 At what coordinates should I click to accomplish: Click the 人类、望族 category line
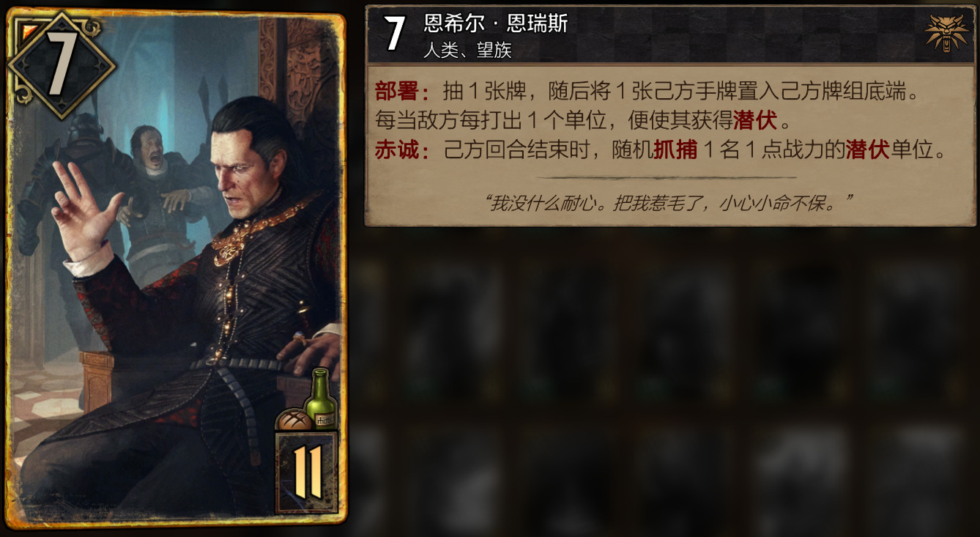(467, 50)
